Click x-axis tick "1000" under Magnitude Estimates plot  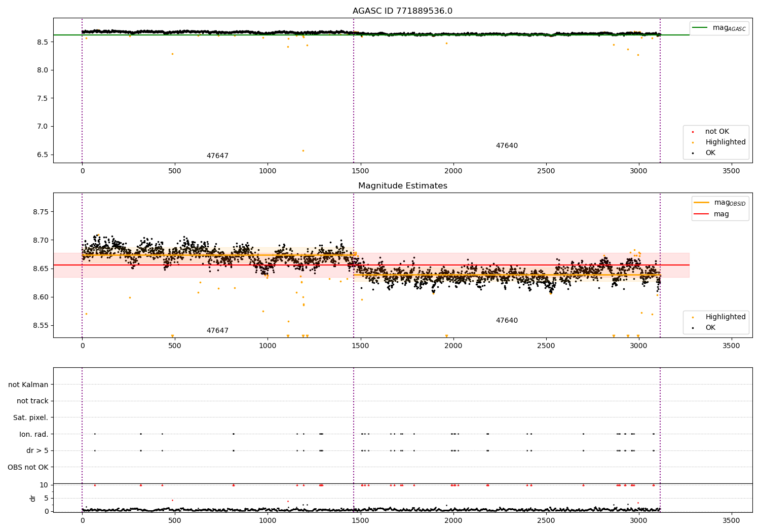[268, 346]
